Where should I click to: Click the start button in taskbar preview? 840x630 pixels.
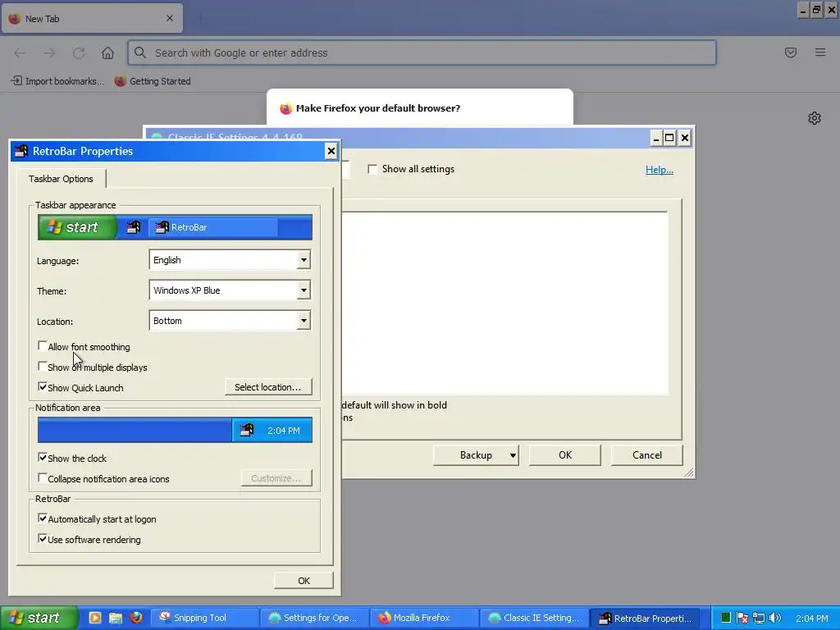[x=77, y=227]
